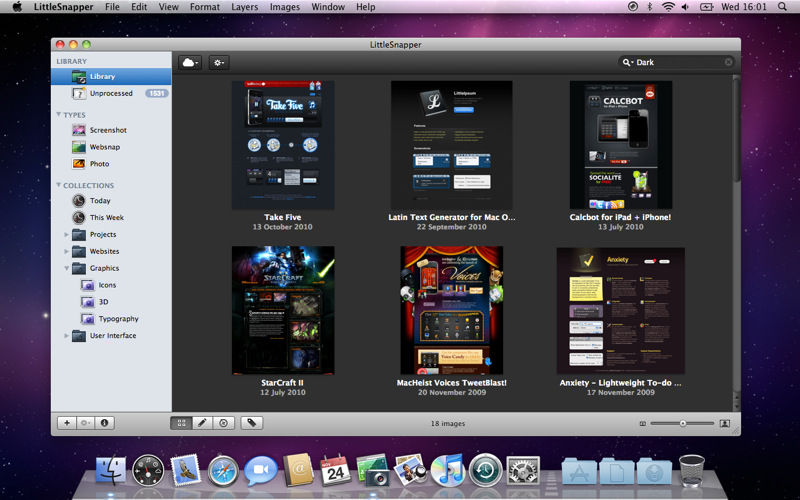Switch to pencil edit view
This screenshot has width=800, height=500.
pos(203,423)
